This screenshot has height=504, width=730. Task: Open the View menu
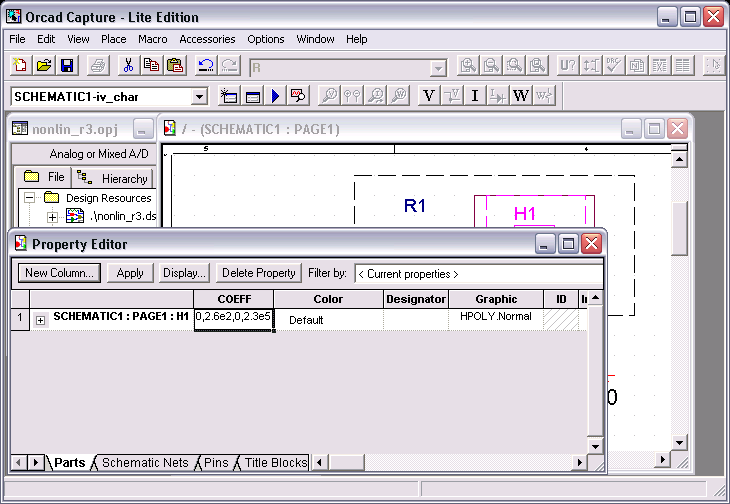click(78, 39)
